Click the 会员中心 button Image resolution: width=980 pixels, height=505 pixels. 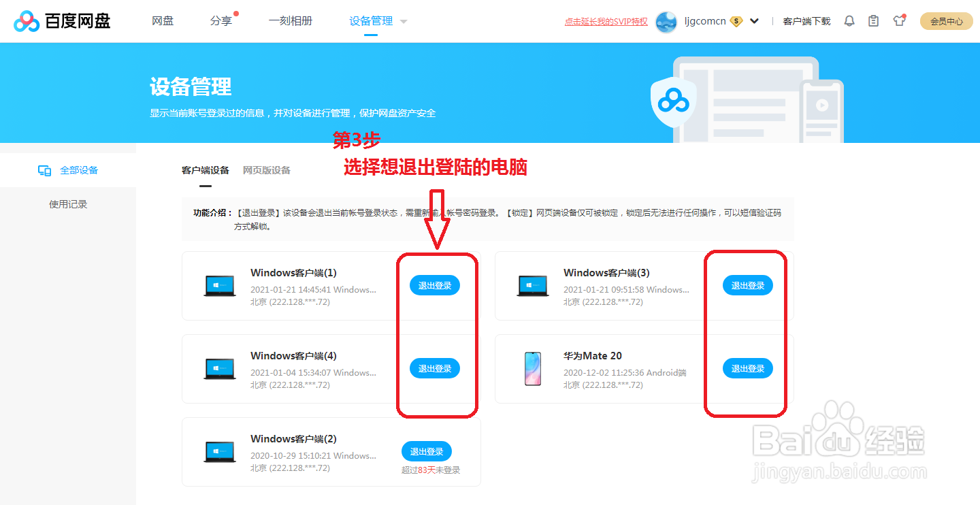(x=947, y=21)
